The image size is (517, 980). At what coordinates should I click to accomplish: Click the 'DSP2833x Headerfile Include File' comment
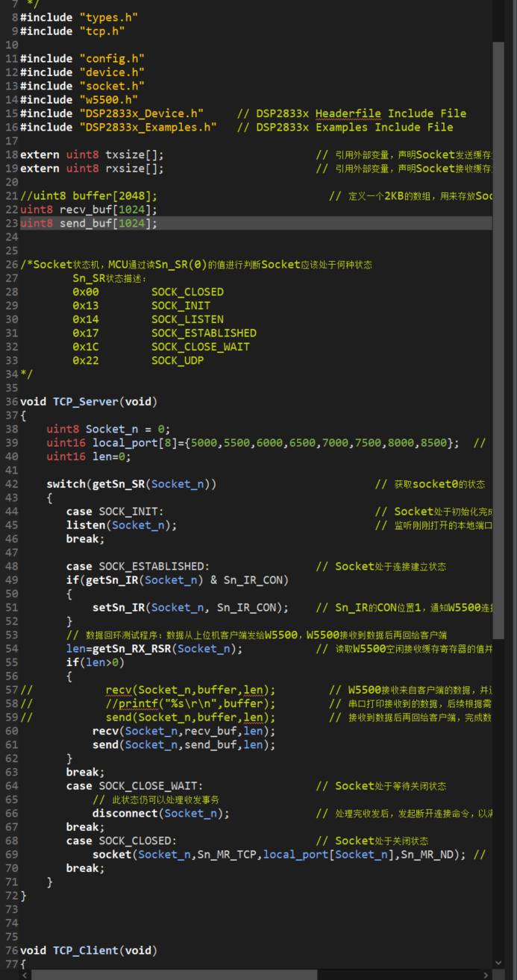(351, 113)
